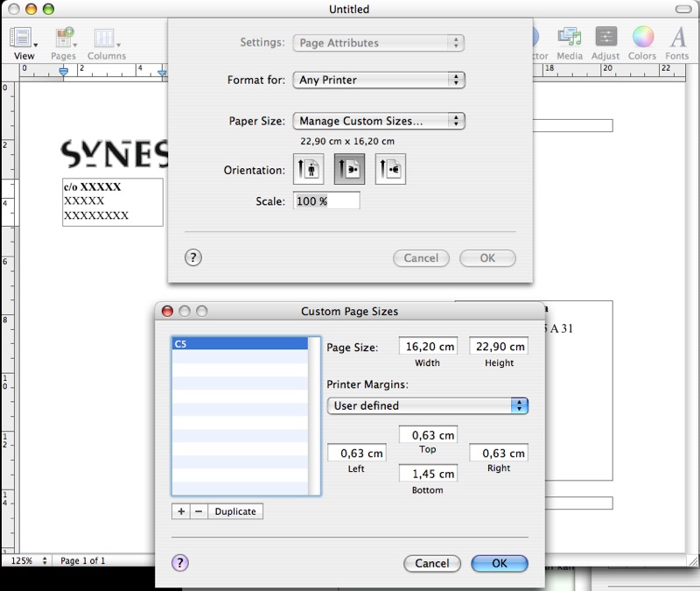Viewport: 700px width, 591px height.
Task: Click OK in the Page Setup sheet
Action: (x=487, y=257)
